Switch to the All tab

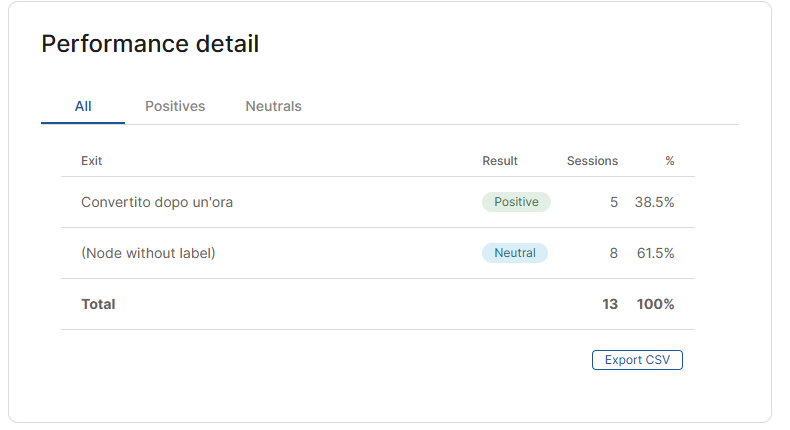pos(83,106)
